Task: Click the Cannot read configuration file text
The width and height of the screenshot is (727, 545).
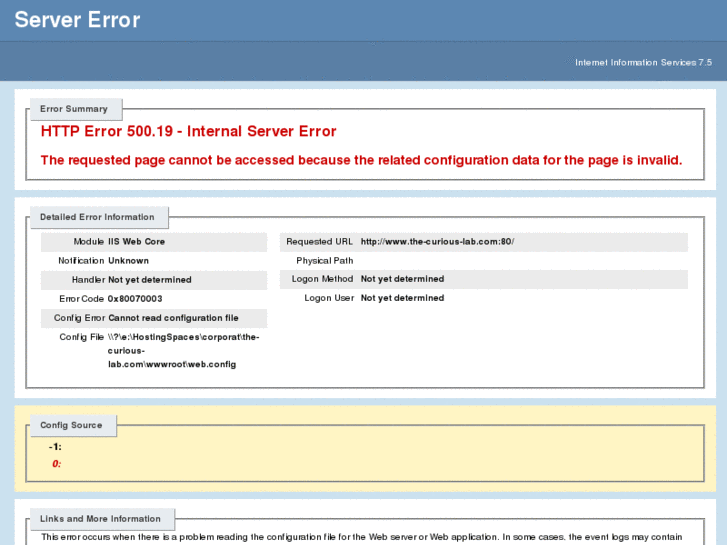Action: (173, 318)
